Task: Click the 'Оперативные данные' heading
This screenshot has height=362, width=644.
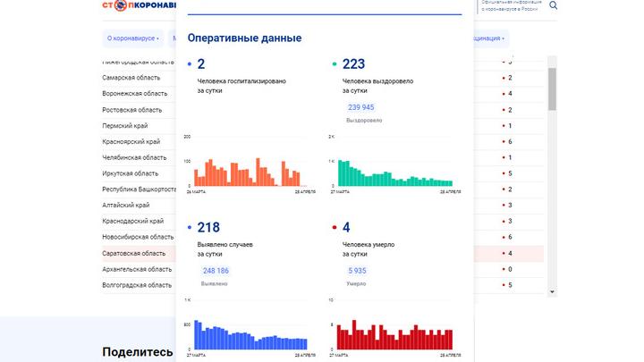Action: 244,38
